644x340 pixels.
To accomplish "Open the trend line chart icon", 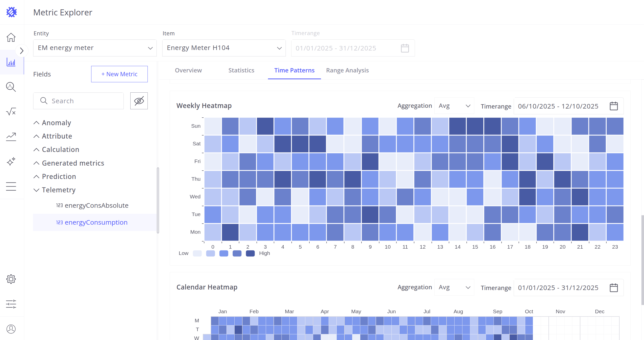I will (11, 137).
